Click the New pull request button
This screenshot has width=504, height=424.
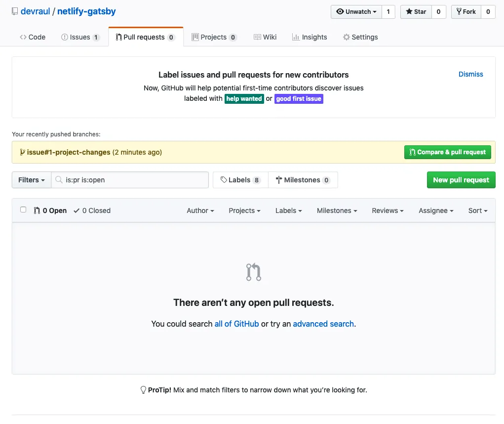point(461,180)
